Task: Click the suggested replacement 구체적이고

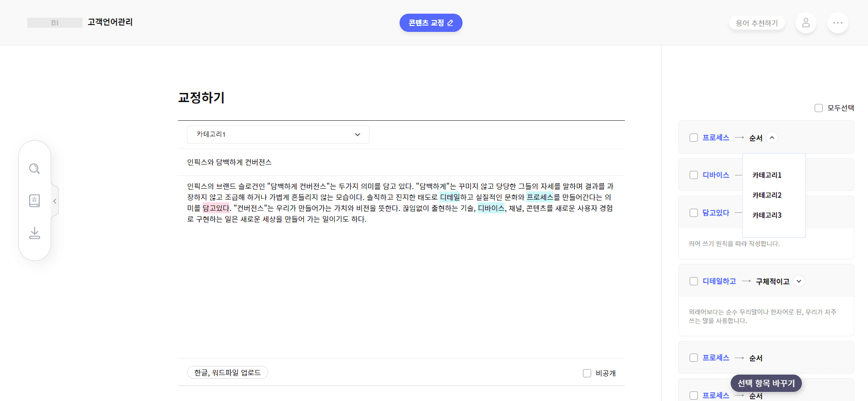Action: point(773,282)
